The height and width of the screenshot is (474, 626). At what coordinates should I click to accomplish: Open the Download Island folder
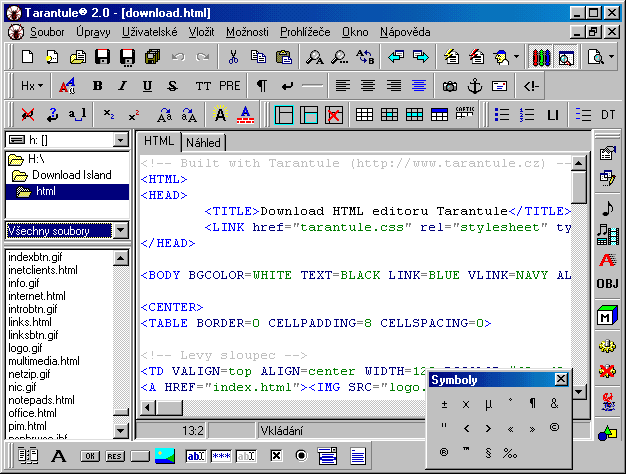pyautogui.click(x=71, y=175)
